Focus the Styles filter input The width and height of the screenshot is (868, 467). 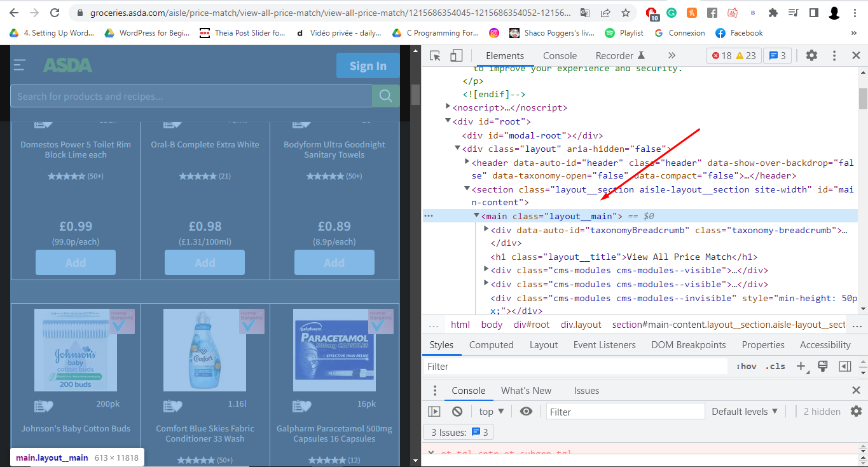coord(575,367)
